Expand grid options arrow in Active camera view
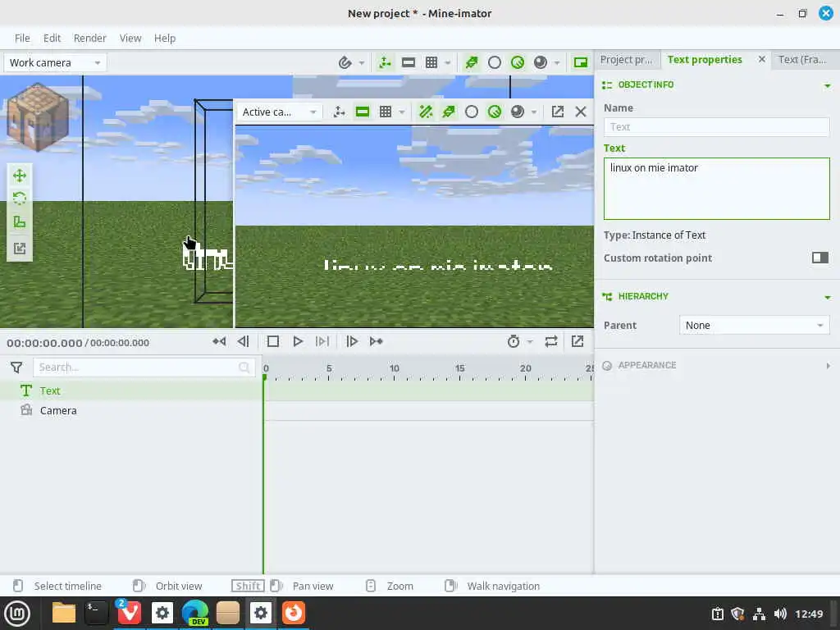Image resolution: width=840 pixels, height=630 pixels. tap(402, 112)
